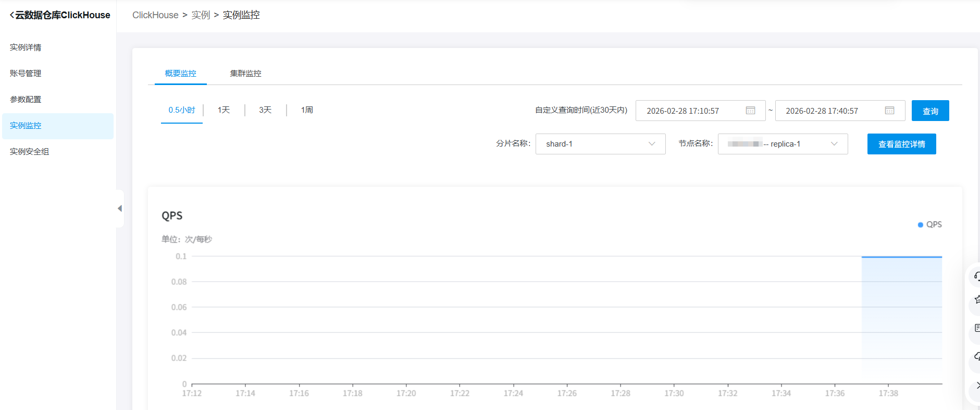Switch to the 集群监控 tab
Screen dimensions: 980x410
pyautogui.click(x=245, y=74)
